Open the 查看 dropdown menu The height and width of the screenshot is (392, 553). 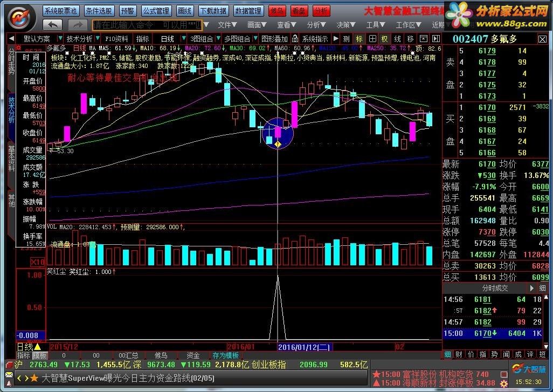(x=286, y=25)
